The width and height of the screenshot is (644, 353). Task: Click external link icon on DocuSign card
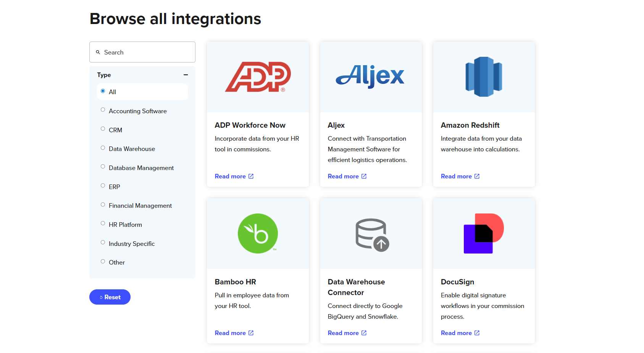[x=477, y=333]
